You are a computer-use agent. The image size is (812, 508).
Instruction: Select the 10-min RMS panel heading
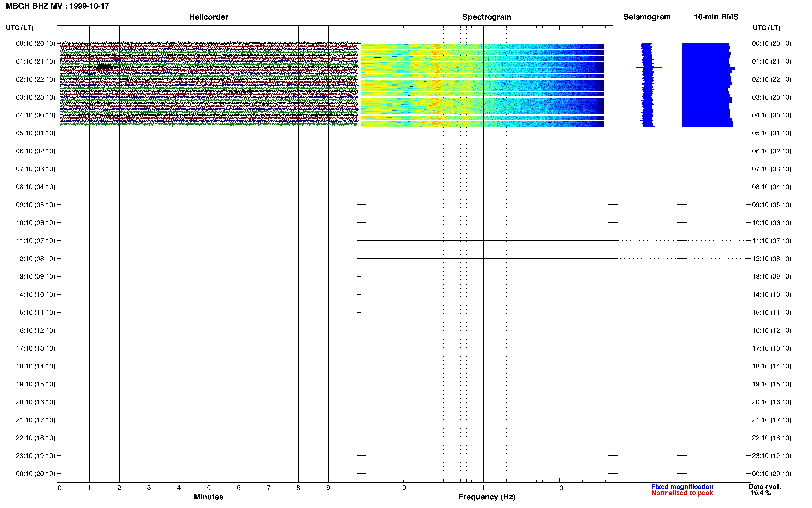click(x=716, y=17)
